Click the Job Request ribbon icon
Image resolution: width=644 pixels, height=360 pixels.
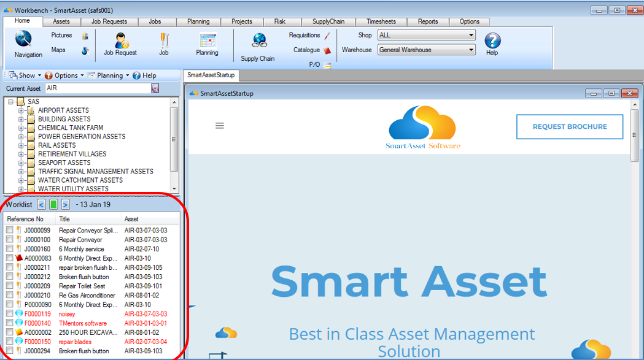click(x=120, y=40)
